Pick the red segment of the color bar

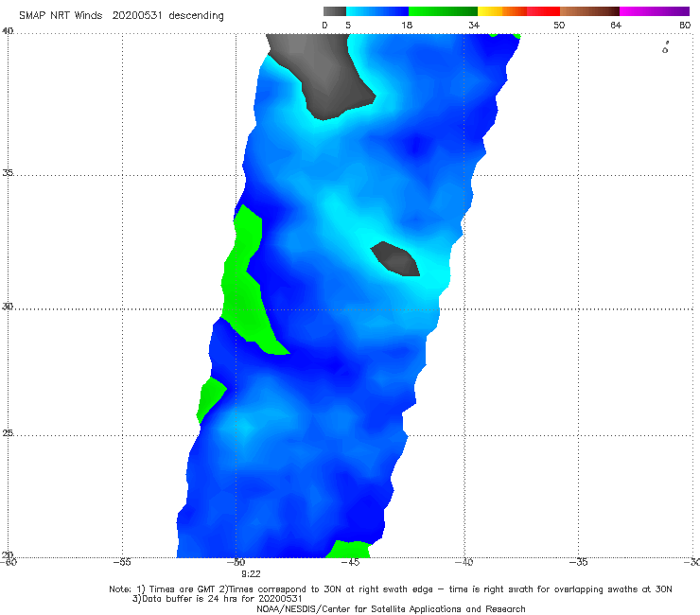coord(543,11)
